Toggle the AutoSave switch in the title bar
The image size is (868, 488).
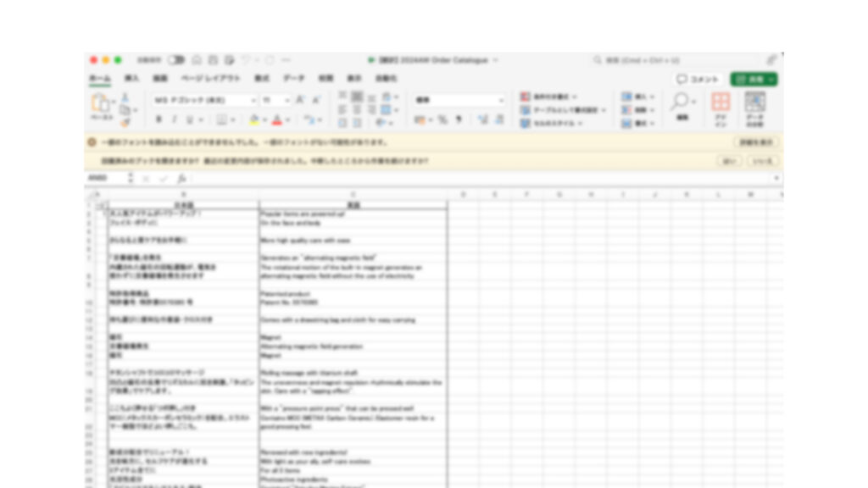click(176, 60)
